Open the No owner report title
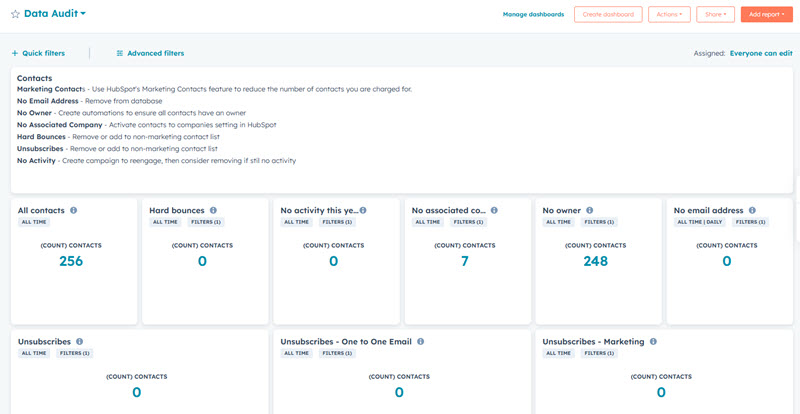The width and height of the screenshot is (800, 414). pyautogui.click(x=562, y=210)
